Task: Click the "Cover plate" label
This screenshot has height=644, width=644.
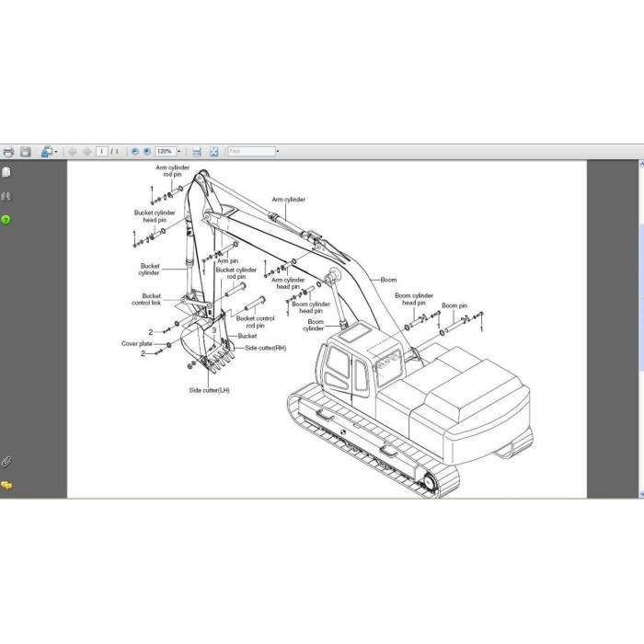Action: pos(137,344)
